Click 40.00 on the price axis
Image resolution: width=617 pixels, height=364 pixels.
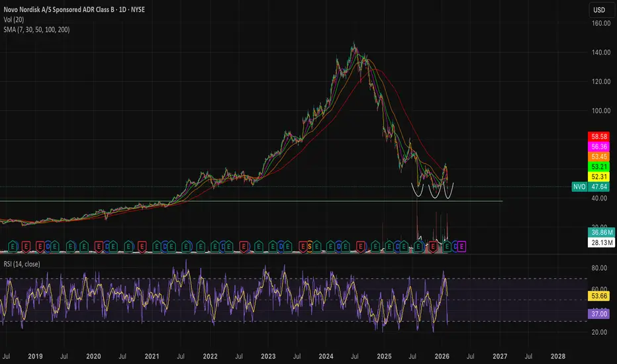(x=599, y=198)
